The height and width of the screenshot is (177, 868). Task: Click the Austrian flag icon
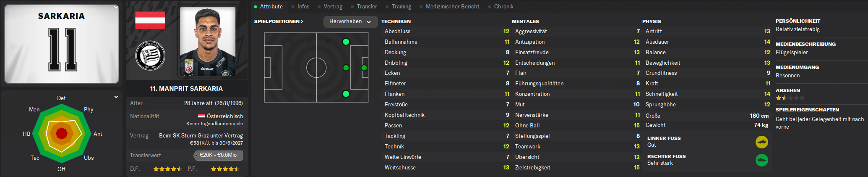click(150, 20)
